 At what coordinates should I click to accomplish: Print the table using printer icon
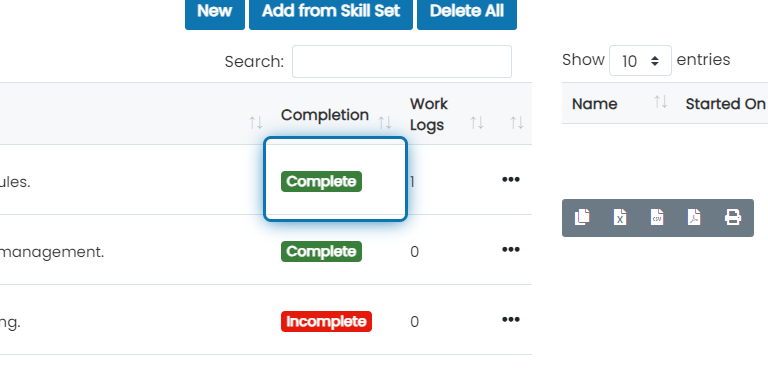(733, 217)
